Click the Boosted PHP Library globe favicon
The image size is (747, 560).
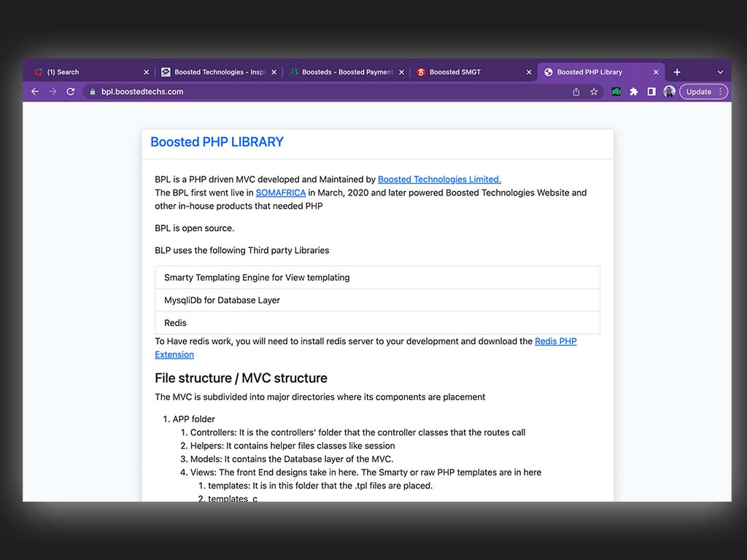(549, 72)
